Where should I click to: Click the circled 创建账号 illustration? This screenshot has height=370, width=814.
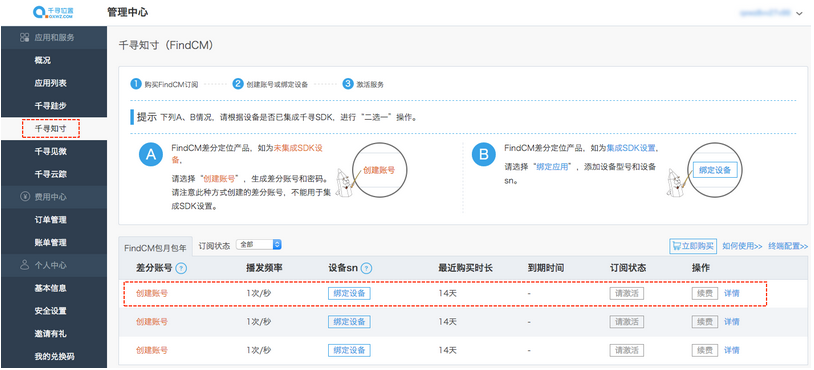(379, 170)
